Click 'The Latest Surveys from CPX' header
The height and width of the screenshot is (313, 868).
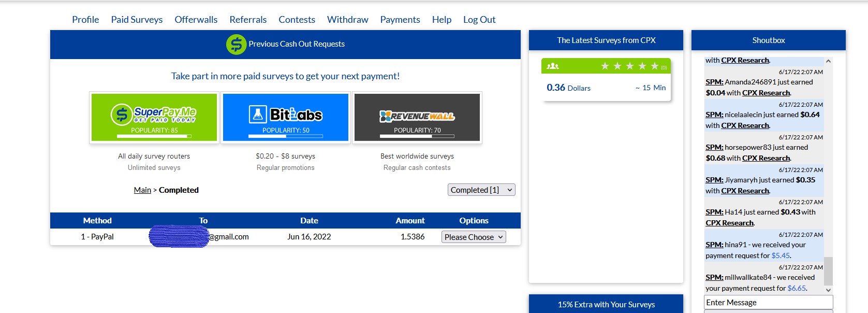(x=606, y=40)
